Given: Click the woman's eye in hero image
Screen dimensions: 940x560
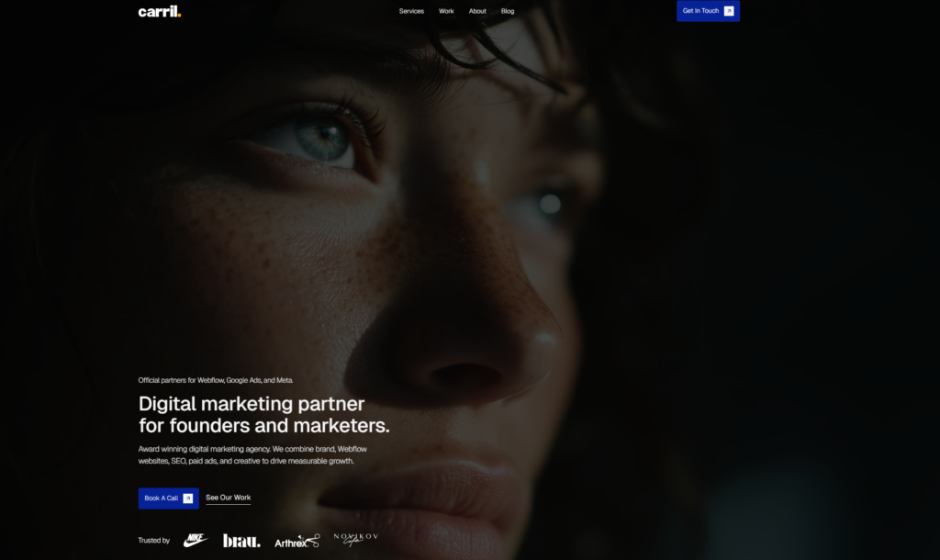Looking at the screenshot, I should click(321, 140).
